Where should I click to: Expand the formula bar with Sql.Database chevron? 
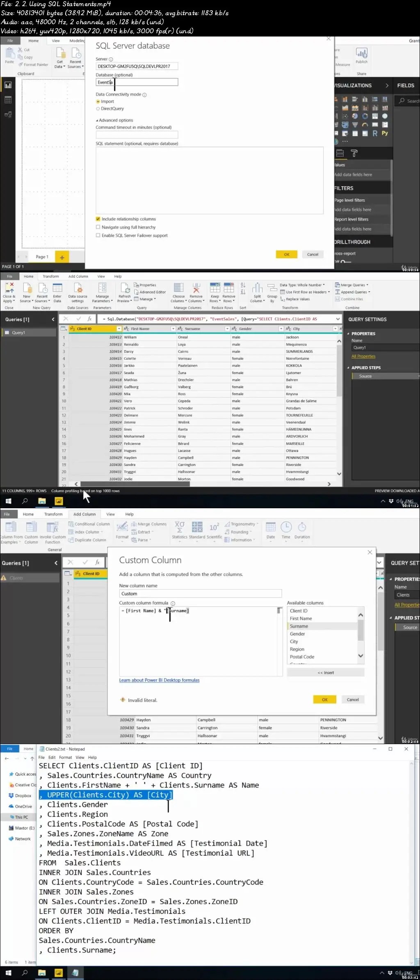(x=338, y=319)
